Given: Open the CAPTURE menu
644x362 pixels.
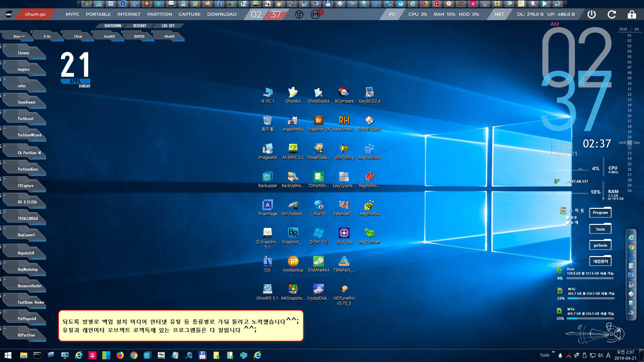Looking at the screenshot, I should [x=190, y=14].
